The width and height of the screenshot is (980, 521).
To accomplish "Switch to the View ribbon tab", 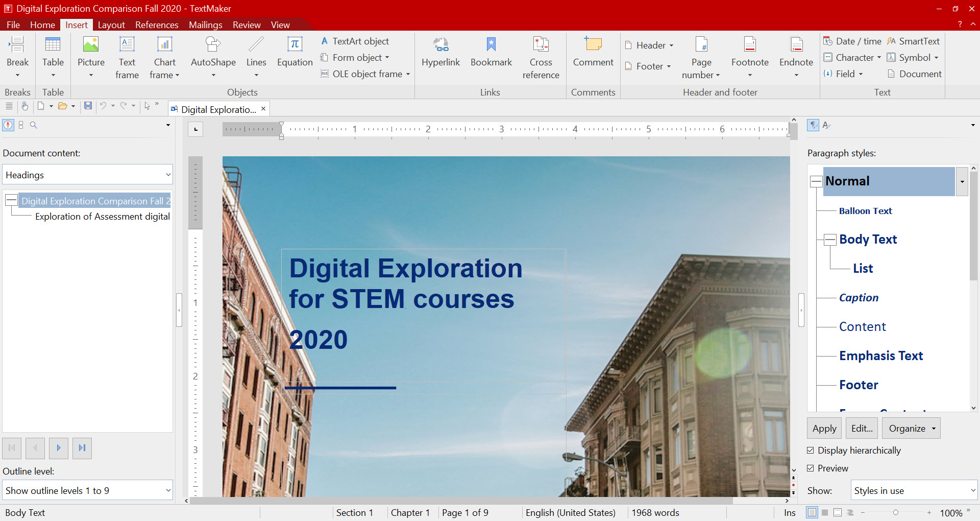I will [280, 25].
